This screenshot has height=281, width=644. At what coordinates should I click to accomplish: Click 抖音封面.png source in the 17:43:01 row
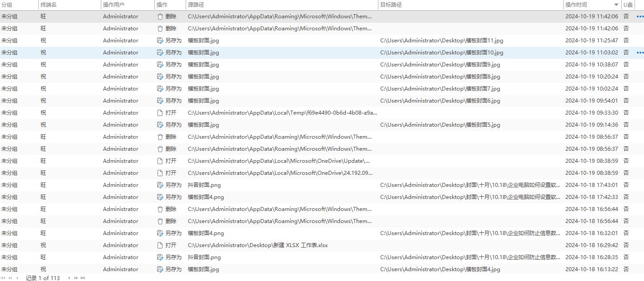204,185
